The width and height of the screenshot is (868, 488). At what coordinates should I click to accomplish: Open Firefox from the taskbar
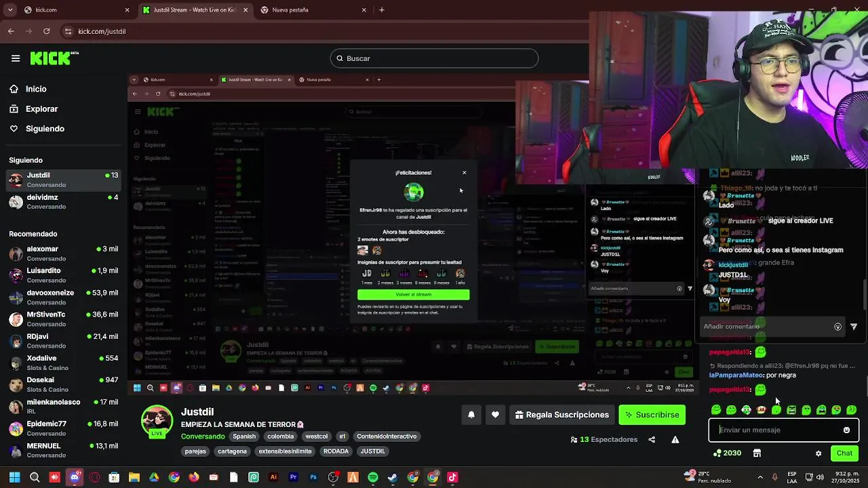pos(194,477)
